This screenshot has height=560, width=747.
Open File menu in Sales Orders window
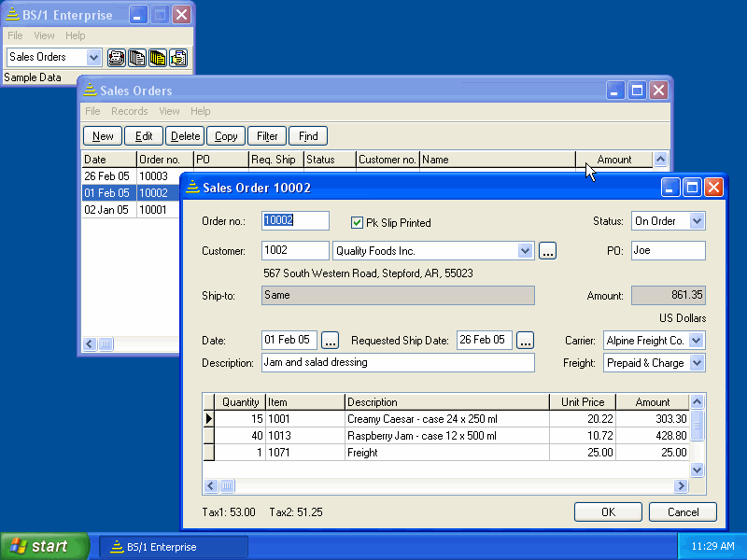[x=92, y=111]
